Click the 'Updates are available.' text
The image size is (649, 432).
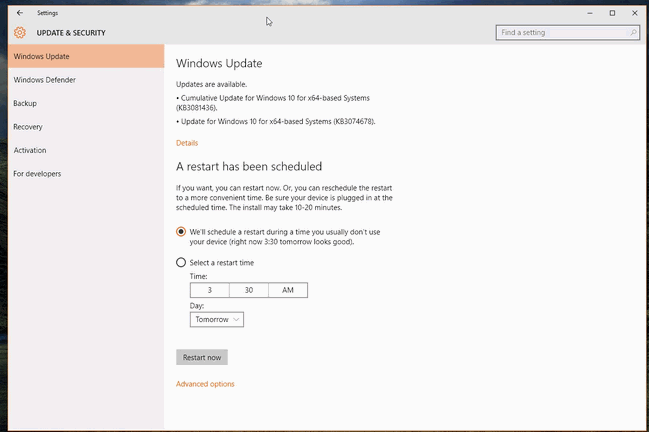(x=212, y=84)
